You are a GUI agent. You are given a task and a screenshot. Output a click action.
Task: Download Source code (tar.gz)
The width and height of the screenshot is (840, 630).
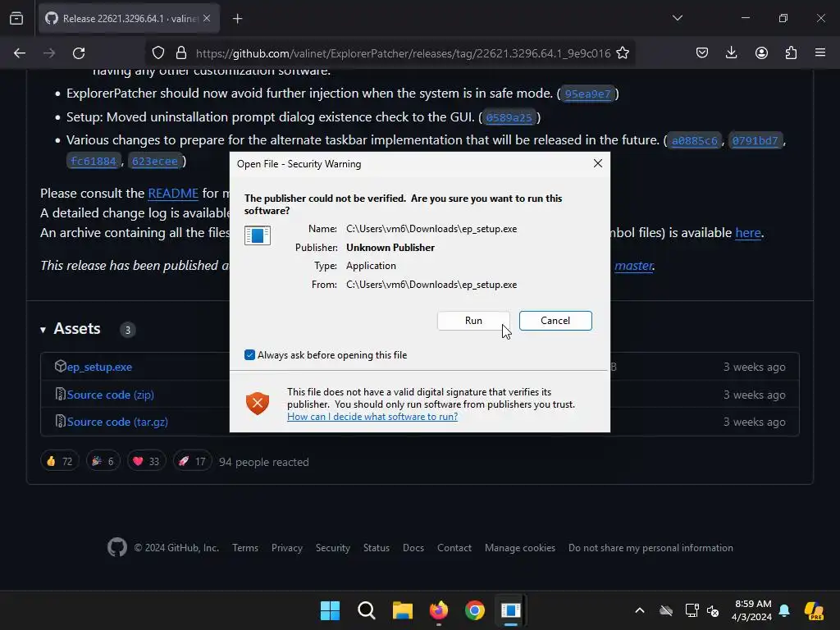point(117,422)
